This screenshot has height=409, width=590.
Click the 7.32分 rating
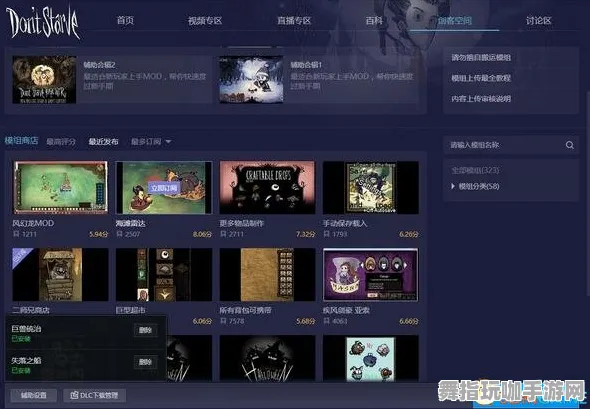[306, 234]
